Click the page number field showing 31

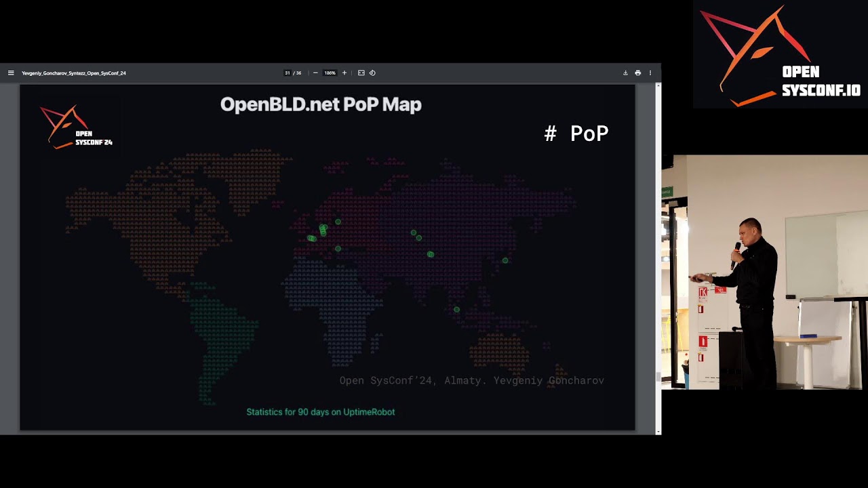pyautogui.click(x=288, y=73)
